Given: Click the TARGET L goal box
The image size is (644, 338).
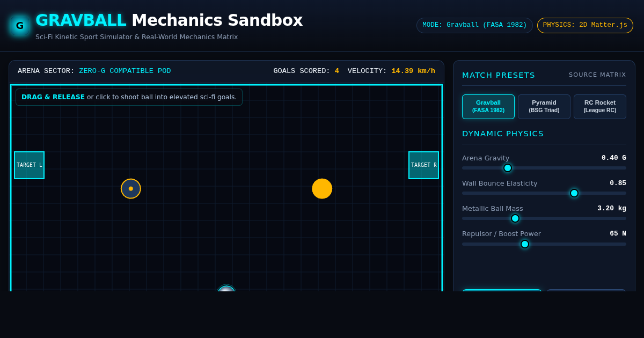Looking at the screenshot, I should pyautogui.click(x=29, y=165).
